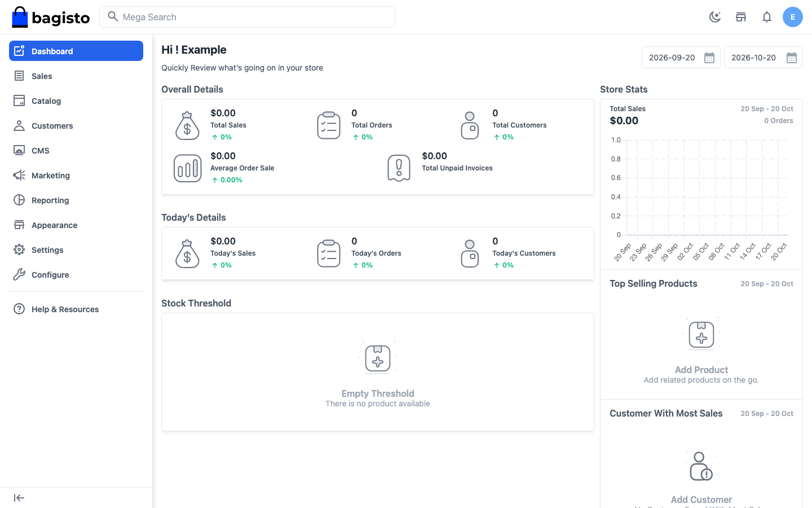Click the Total Customers person icon
The height and width of the screenshot is (508, 812).
(x=470, y=125)
